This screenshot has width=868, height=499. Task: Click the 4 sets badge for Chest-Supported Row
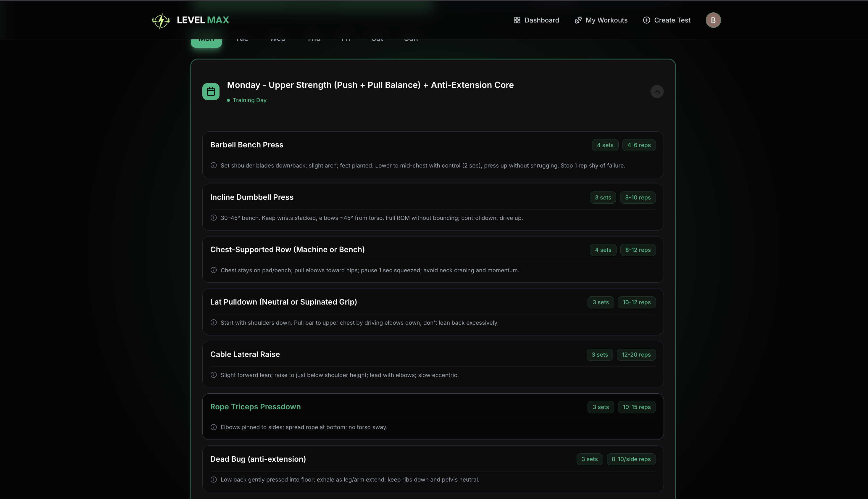603,250
